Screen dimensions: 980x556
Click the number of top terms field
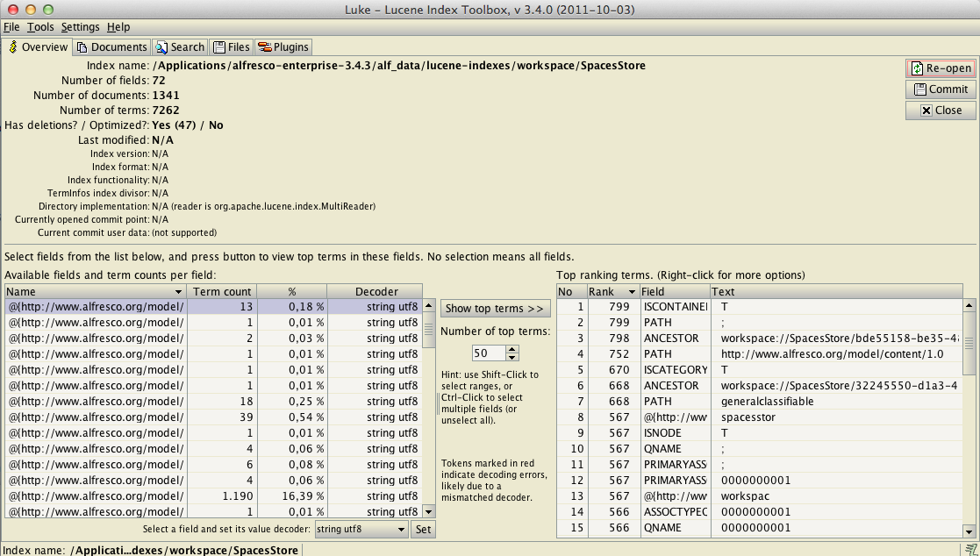point(488,353)
